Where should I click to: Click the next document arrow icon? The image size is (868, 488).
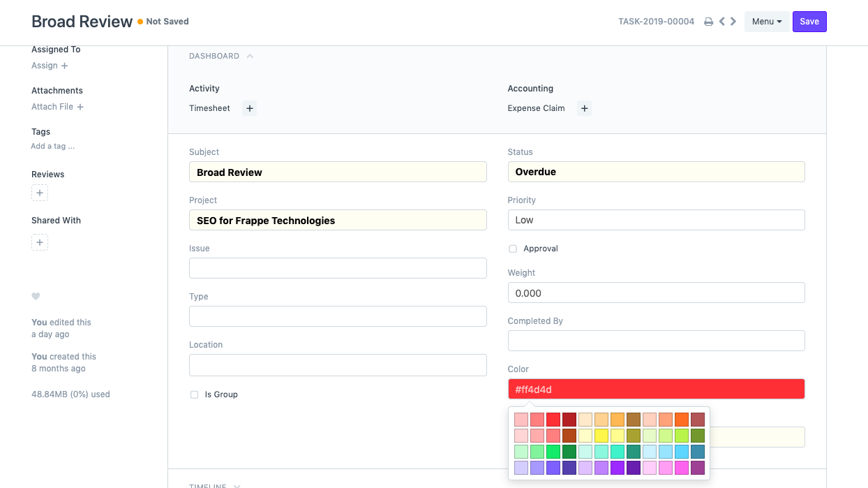[733, 21]
